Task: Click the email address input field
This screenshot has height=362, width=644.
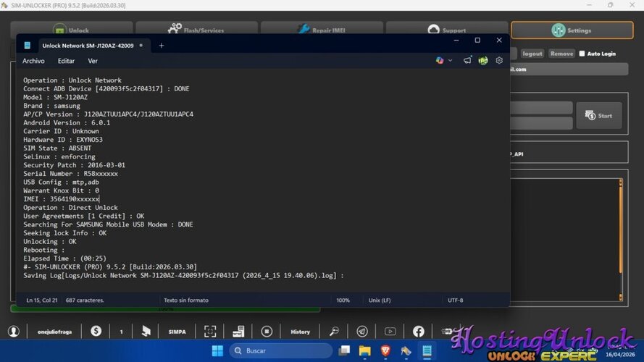Action: tap(569, 69)
